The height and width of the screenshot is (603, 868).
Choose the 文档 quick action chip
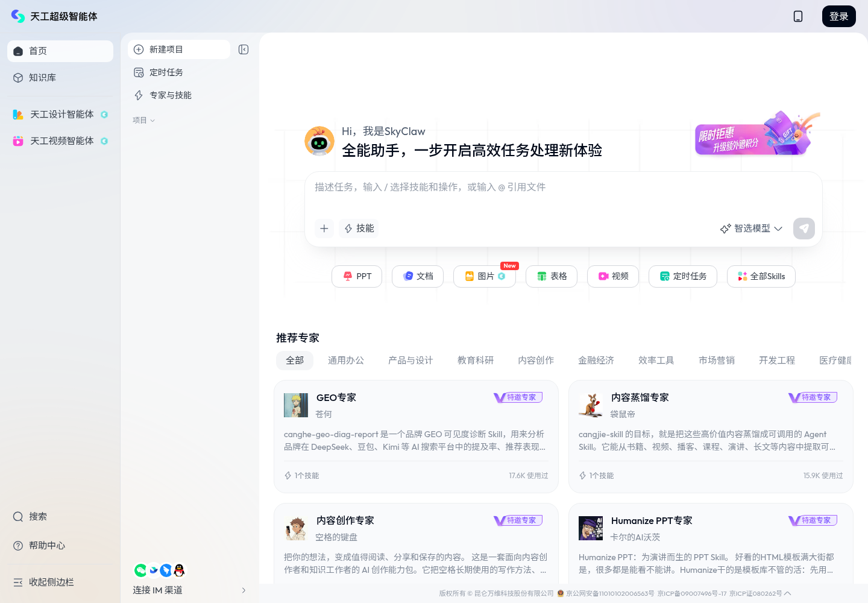coord(418,276)
